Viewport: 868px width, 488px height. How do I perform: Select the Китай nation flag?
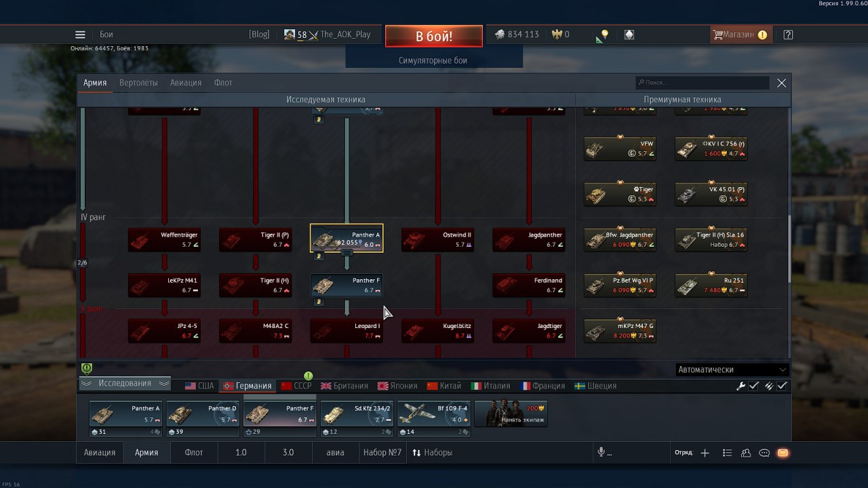[x=444, y=386]
